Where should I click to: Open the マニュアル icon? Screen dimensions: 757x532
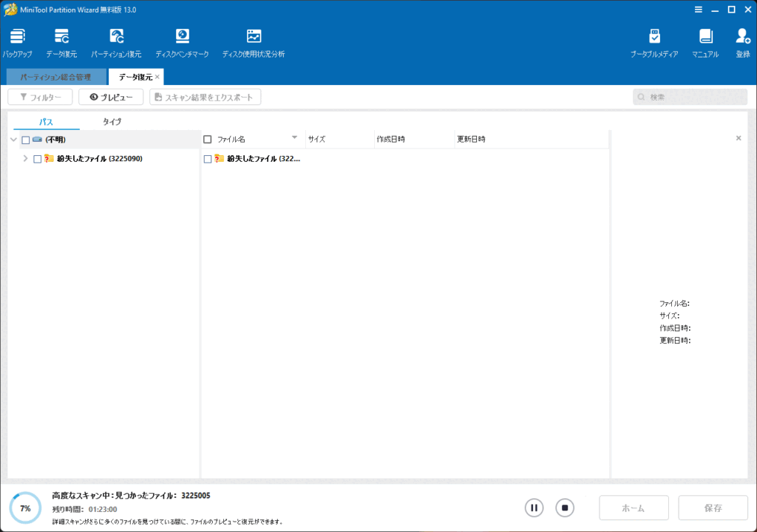705,37
